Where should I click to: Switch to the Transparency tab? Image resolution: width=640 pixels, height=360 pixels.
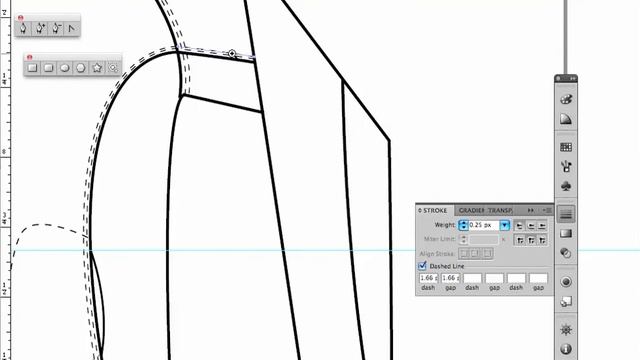point(500,211)
